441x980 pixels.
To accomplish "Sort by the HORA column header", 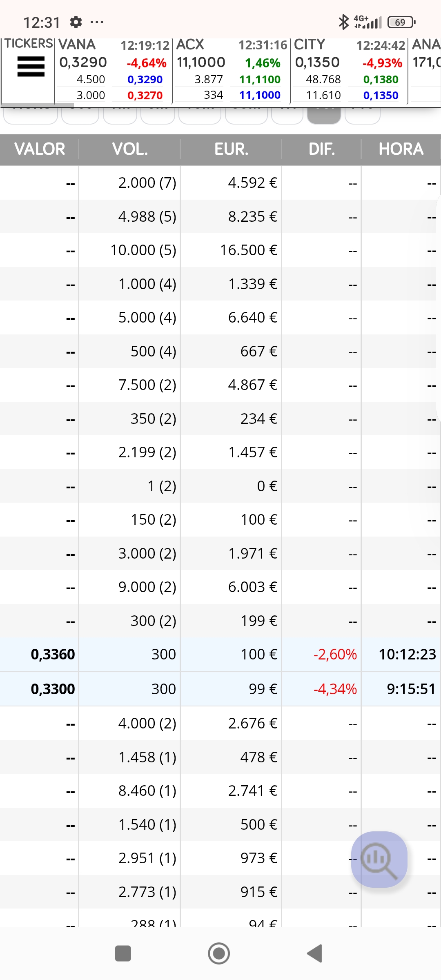I will click(401, 149).
